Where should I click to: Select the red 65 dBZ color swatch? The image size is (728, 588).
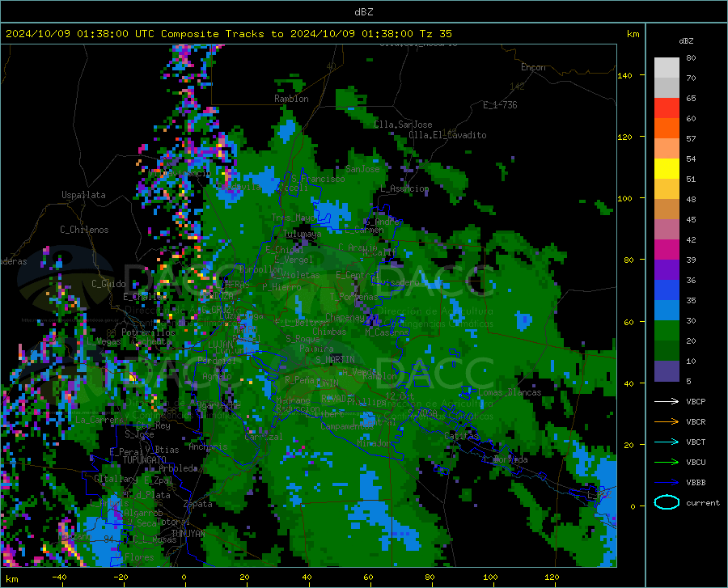click(x=667, y=108)
